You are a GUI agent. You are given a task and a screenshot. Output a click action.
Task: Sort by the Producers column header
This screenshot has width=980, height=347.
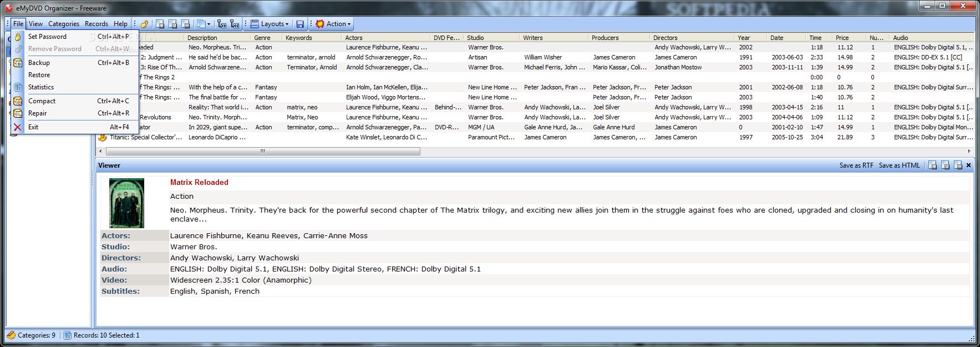[x=620, y=38]
